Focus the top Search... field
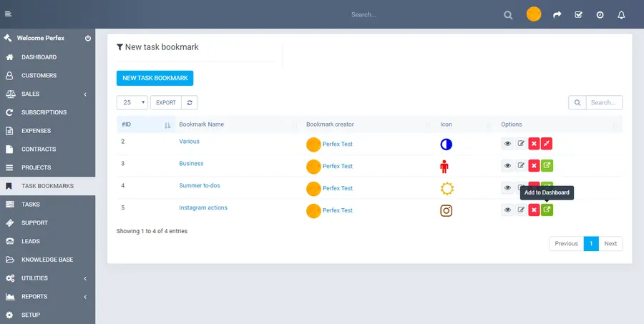 tap(364, 15)
